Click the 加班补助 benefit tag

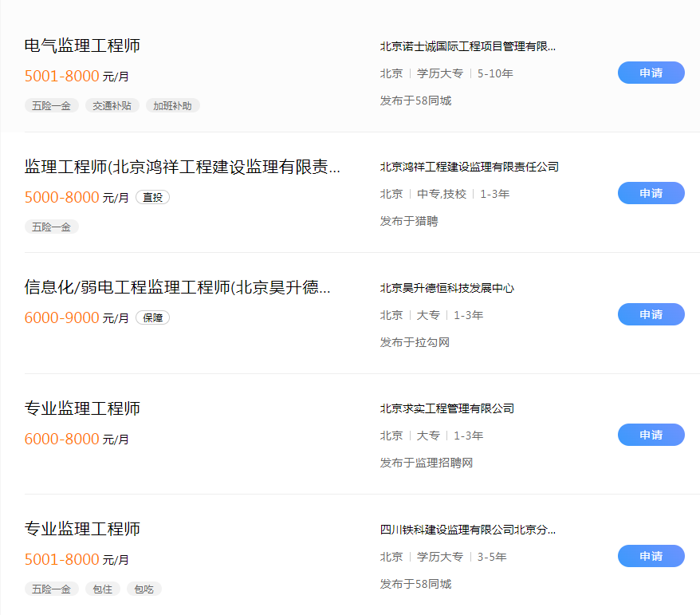click(x=172, y=105)
